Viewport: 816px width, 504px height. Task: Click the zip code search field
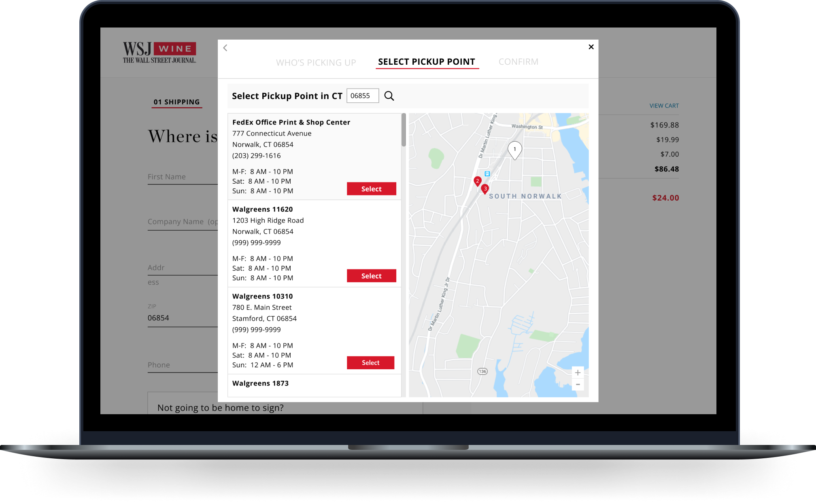point(363,96)
